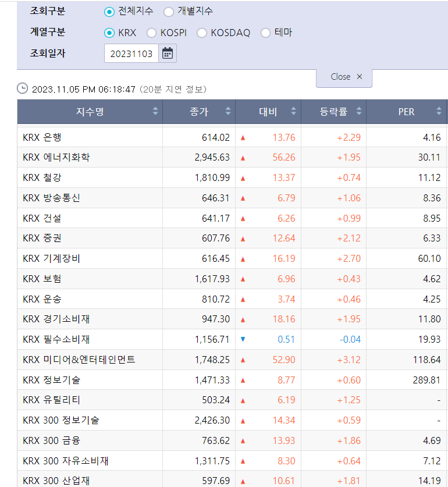Click the KRX 은행 index name
This screenshot has width=448, height=487.
click(x=42, y=137)
